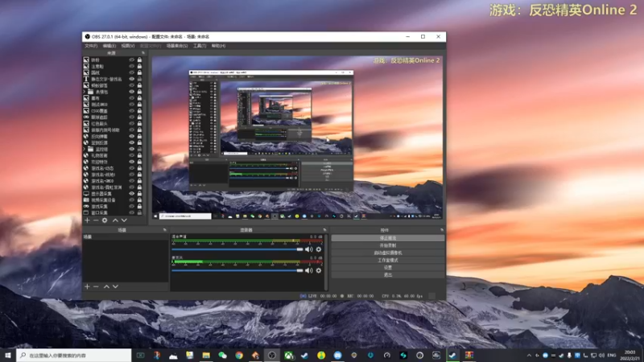Toggle visibility eye of 显示器采集 source
This screenshot has width=644, height=362.
click(132, 193)
